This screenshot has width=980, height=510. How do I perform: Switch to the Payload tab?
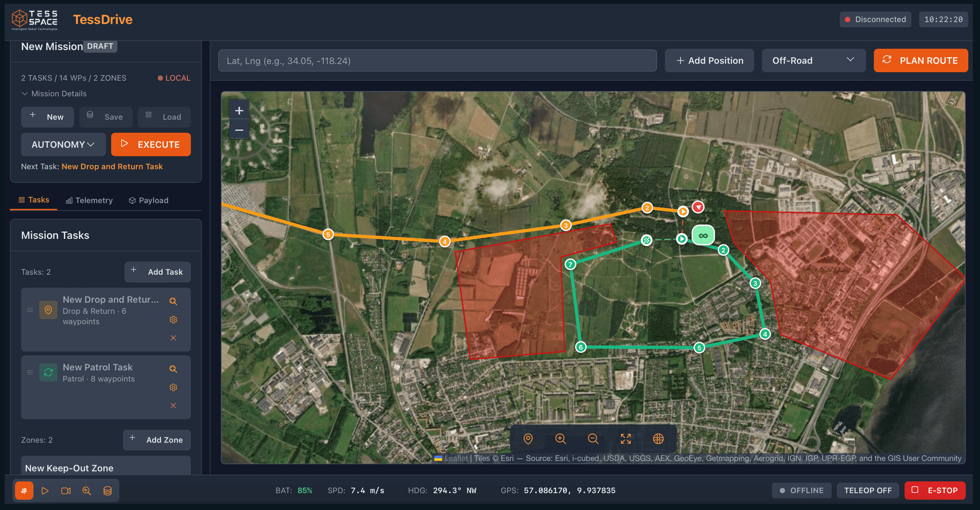(x=149, y=201)
